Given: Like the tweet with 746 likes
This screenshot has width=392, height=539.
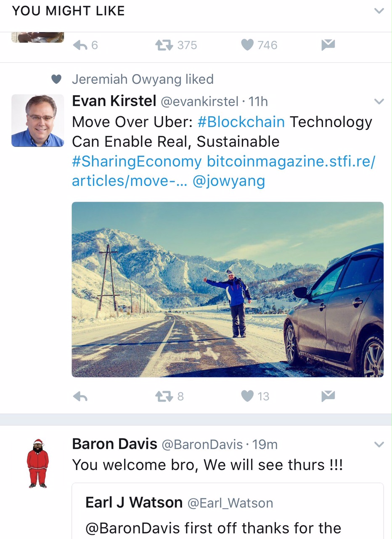Looking at the screenshot, I should [247, 45].
